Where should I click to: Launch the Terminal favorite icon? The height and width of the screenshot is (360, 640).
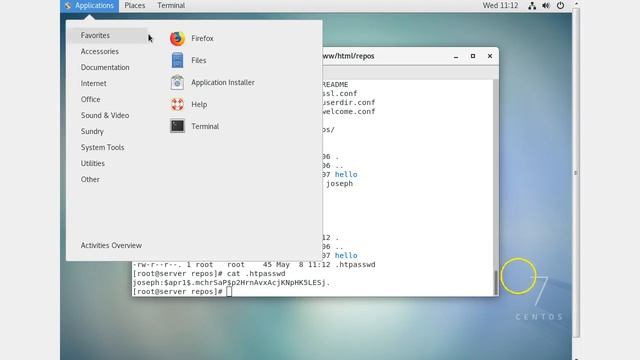tap(177, 126)
